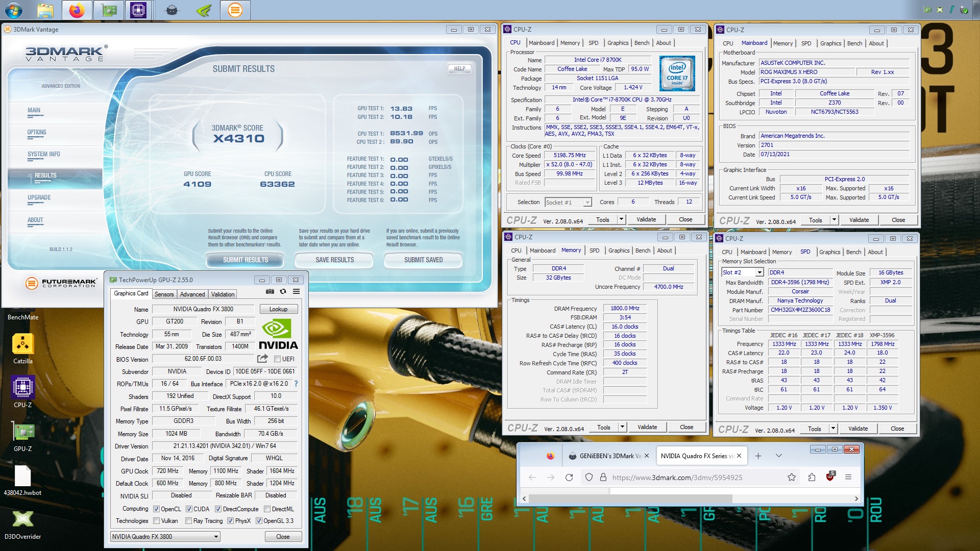Click the Bus Interface question mark icon

tap(296, 384)
